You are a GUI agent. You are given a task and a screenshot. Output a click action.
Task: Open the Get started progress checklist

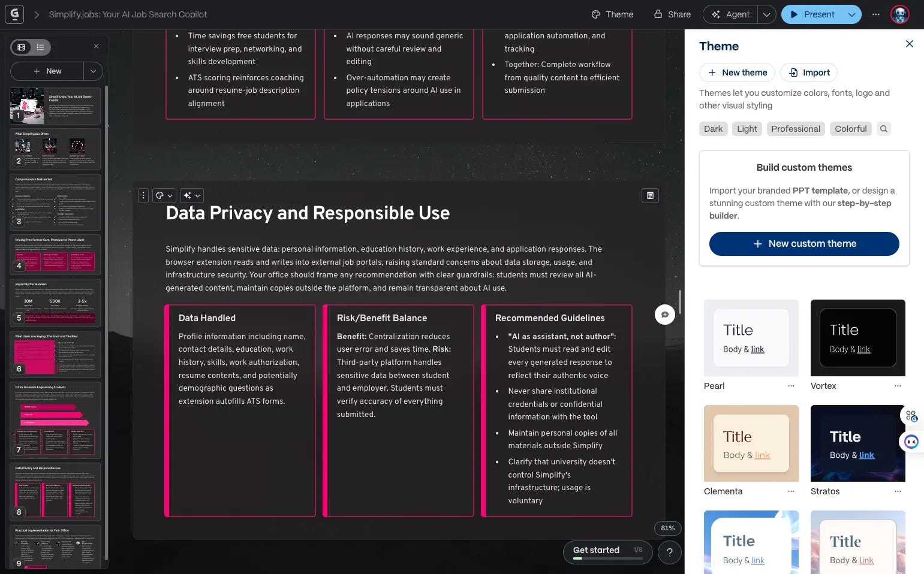pyautogui.click(x=607, y=552)
